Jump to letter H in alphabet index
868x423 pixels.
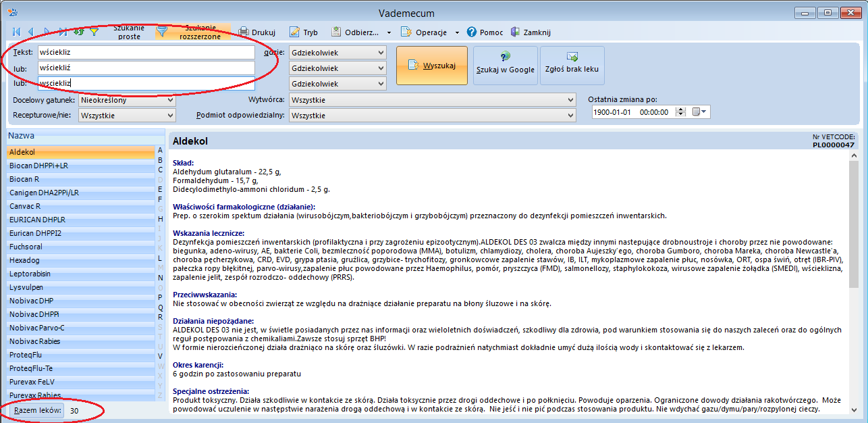point(161,219)
